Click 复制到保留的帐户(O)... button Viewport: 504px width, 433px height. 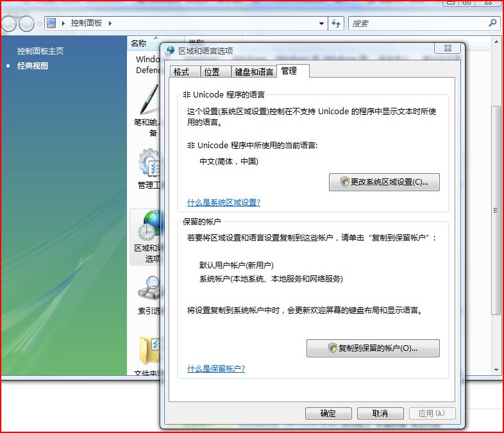coord(373,348)
